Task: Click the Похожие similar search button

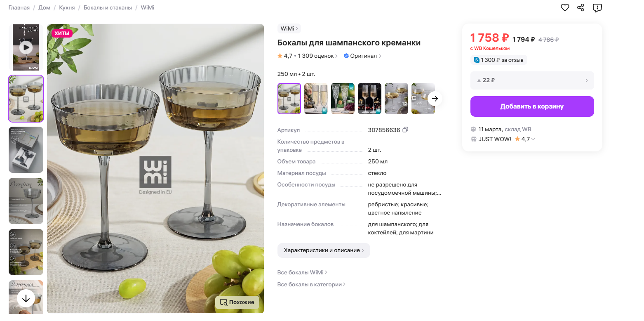Action: 237,302
